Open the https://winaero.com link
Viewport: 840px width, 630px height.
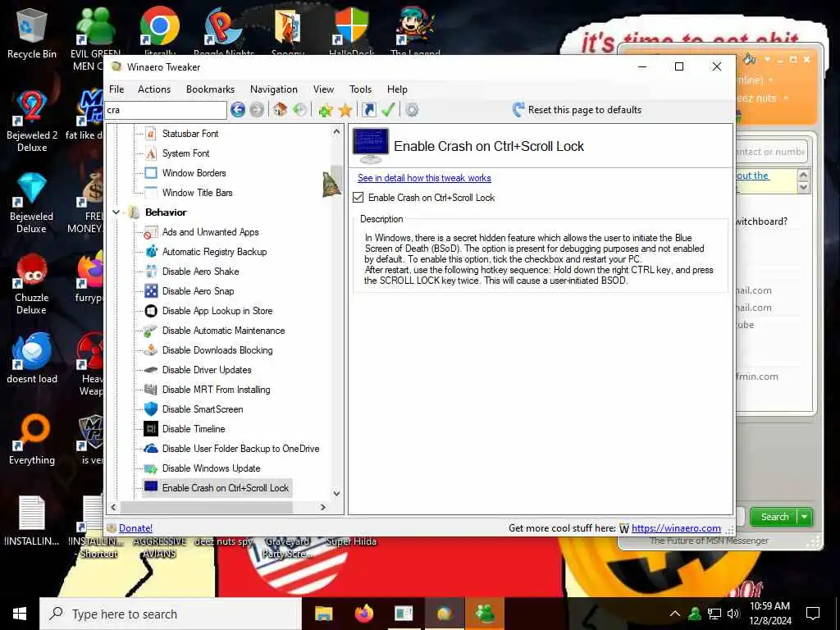(676, 528)
